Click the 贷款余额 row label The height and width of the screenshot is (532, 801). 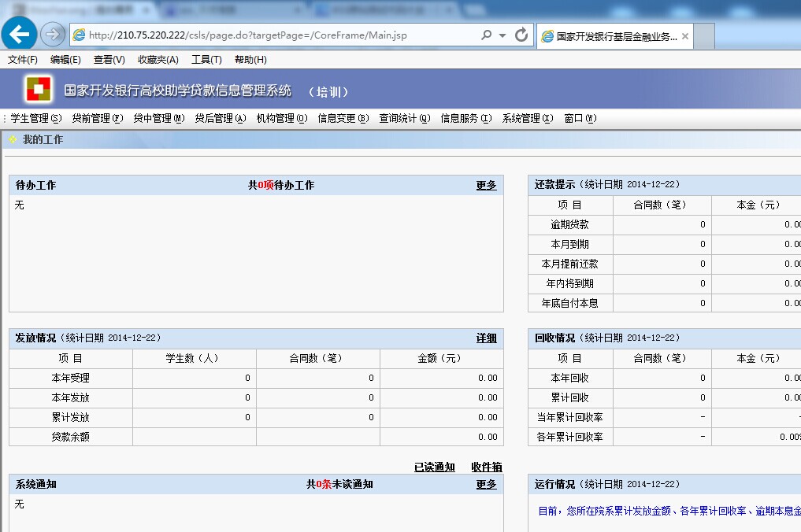coord(71,437)
